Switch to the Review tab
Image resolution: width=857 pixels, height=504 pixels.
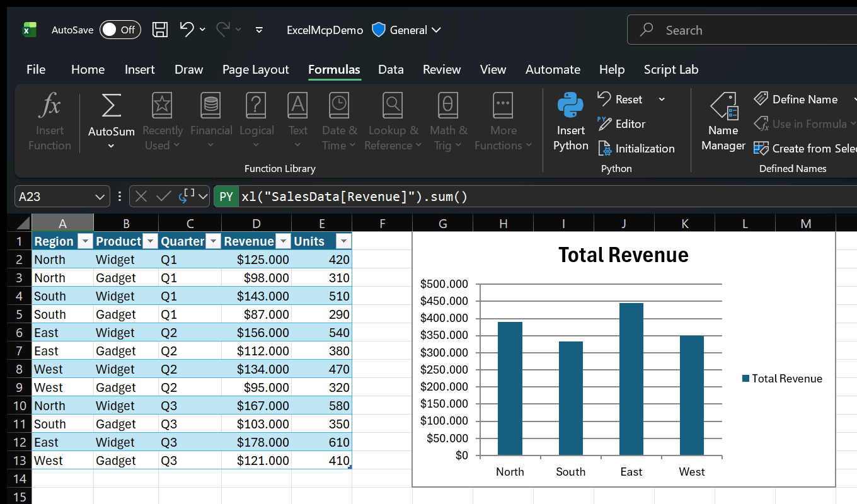tap(441, 69)
